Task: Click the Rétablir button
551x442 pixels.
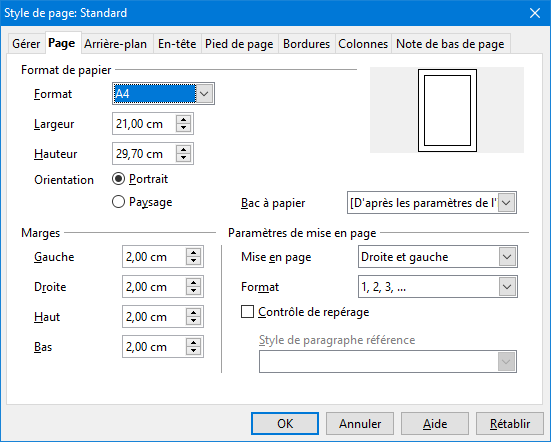Action: (x=510, y=423)
